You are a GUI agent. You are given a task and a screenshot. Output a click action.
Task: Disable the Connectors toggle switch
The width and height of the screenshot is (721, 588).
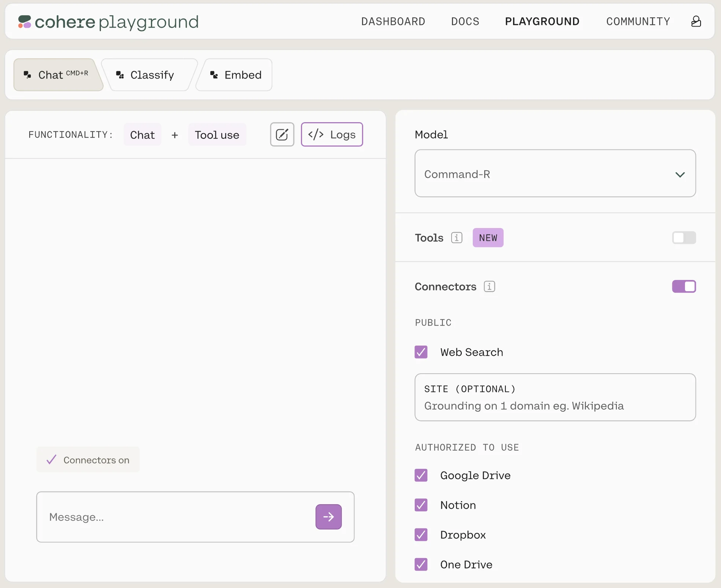click(684, 286)
